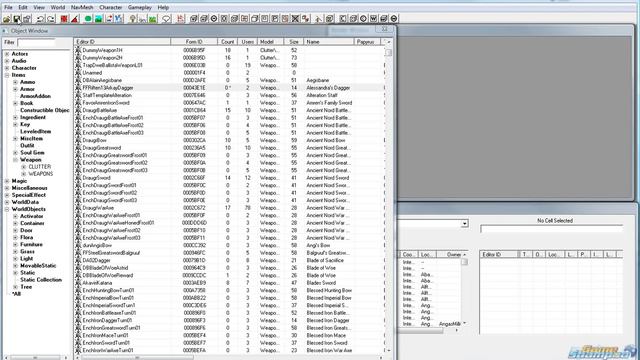Open the File menu
The width and height of the screenshot is (640, 360).
pos(8,7)
